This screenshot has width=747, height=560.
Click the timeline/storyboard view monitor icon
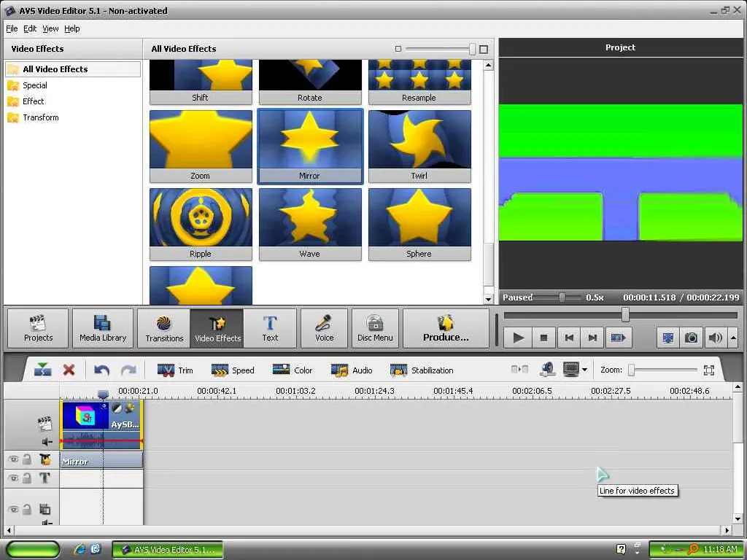pyautogui.click(x=570, y=370)
